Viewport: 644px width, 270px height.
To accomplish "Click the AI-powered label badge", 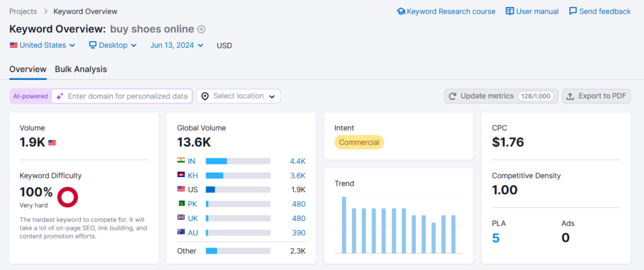I will pyautogui.click(x=31, y=97).
